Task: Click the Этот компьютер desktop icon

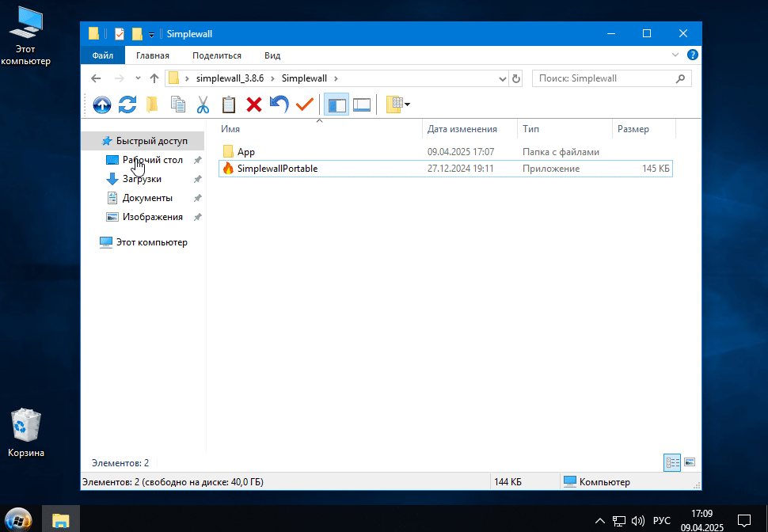Action: click(25, 36)
